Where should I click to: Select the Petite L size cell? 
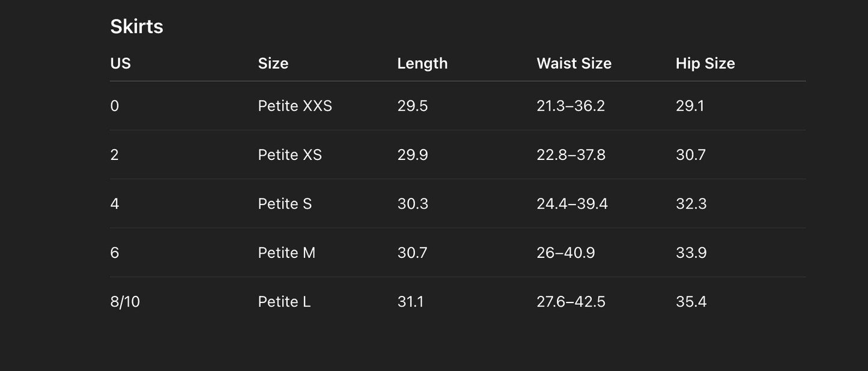pos(284,301)
